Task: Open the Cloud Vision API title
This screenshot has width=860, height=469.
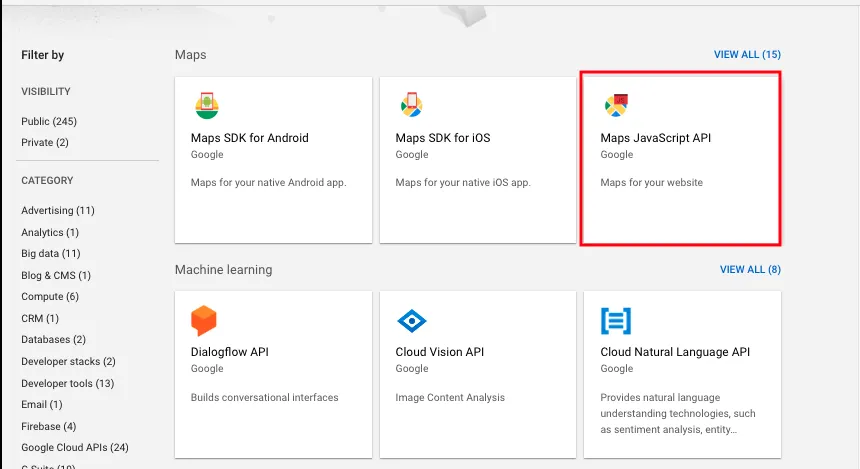Action: tap(439, 352)
